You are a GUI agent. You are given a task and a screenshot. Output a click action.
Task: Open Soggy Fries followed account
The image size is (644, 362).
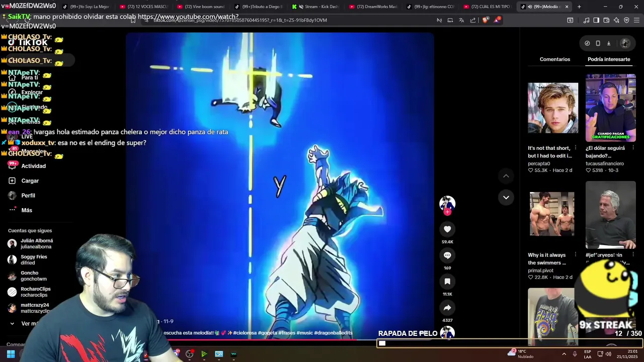(34, 260)
